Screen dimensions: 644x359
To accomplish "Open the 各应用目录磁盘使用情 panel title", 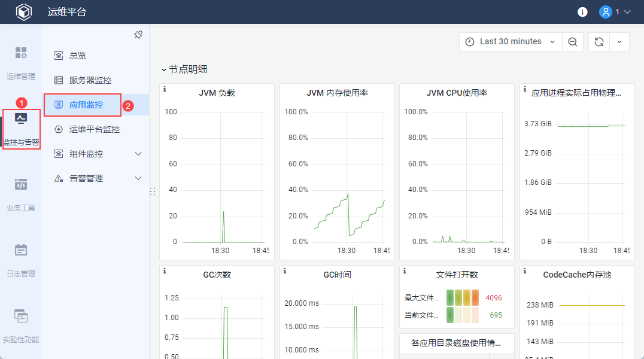I will (456, 343).
